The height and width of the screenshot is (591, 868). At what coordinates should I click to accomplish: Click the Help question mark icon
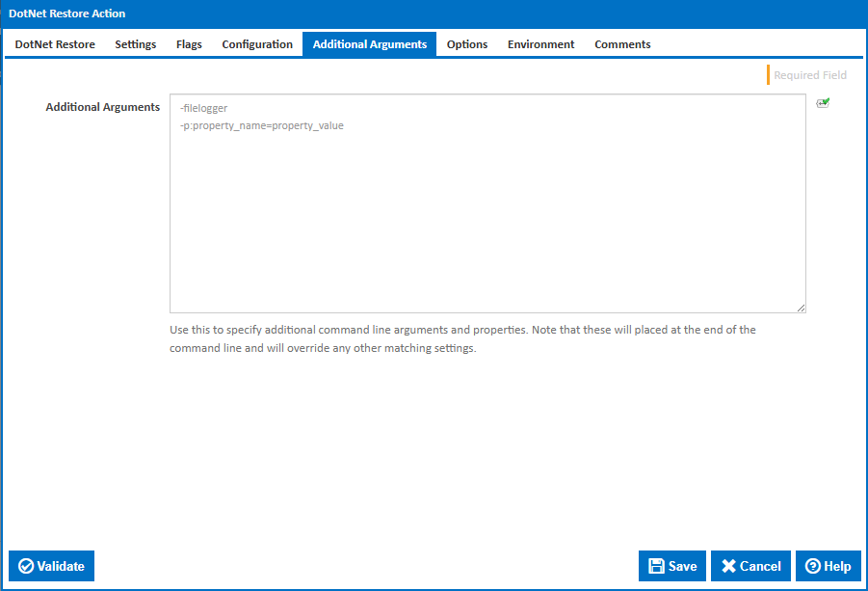812,566
